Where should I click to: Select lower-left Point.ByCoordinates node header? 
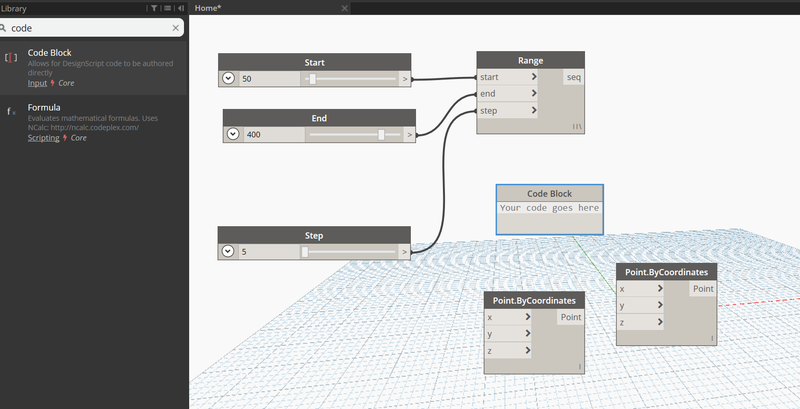[534, 300]
